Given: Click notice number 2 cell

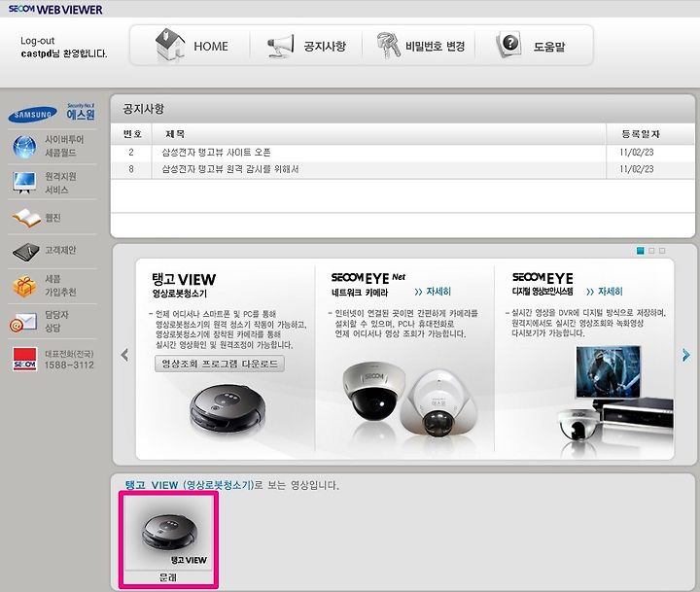Looking at the screenshot, I should point(131,153).
